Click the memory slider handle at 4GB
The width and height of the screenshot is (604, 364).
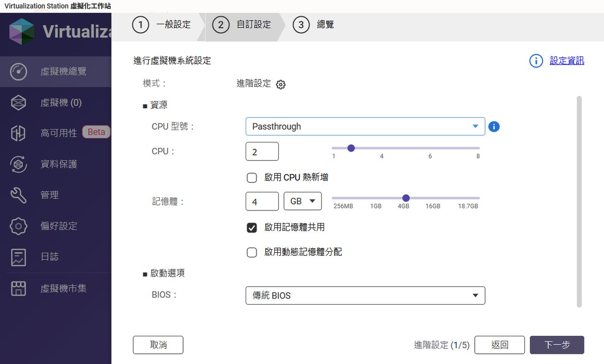[x=406, y=198]
